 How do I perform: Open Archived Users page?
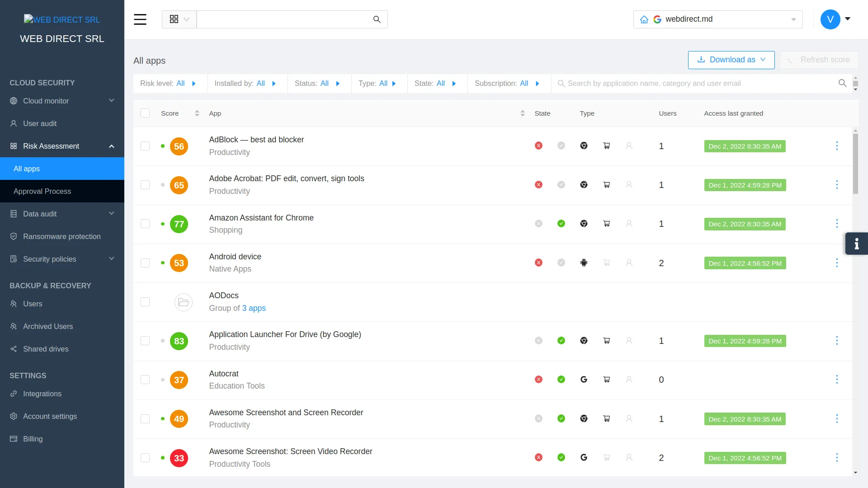tap(62, 326)
